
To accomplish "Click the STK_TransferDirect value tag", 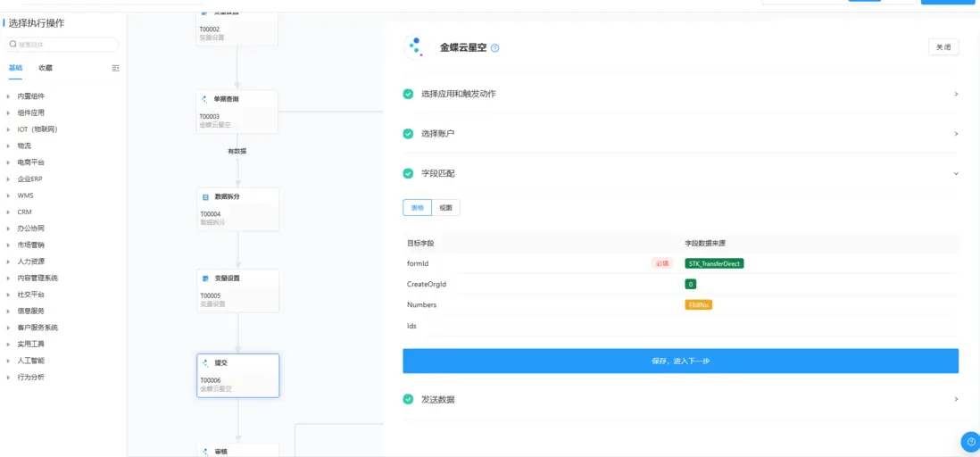I will [x=714, y=264].
